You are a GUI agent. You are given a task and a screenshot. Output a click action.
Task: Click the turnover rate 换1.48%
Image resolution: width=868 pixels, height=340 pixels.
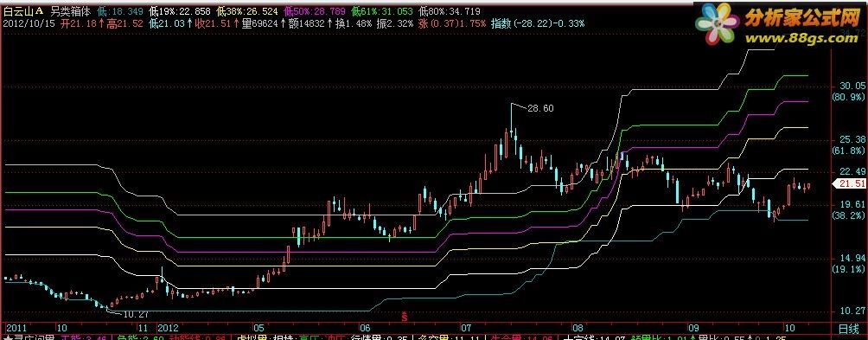pyautogui.click(x=354, y=23)
